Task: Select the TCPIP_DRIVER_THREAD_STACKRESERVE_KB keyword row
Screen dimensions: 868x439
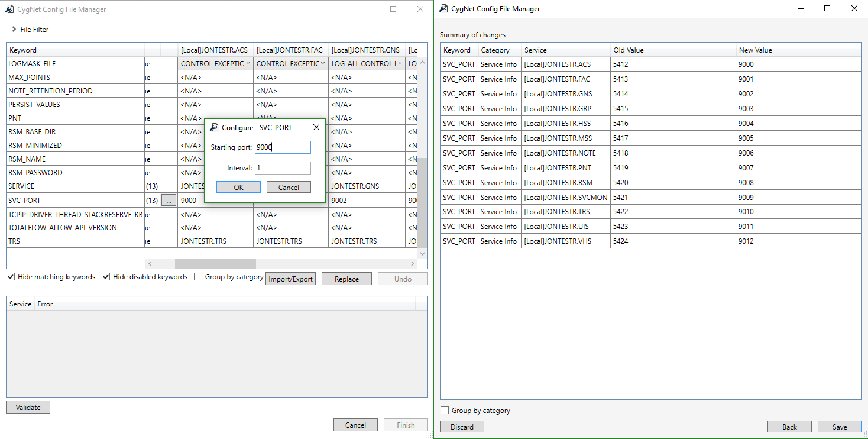Action: coord(75,214)
